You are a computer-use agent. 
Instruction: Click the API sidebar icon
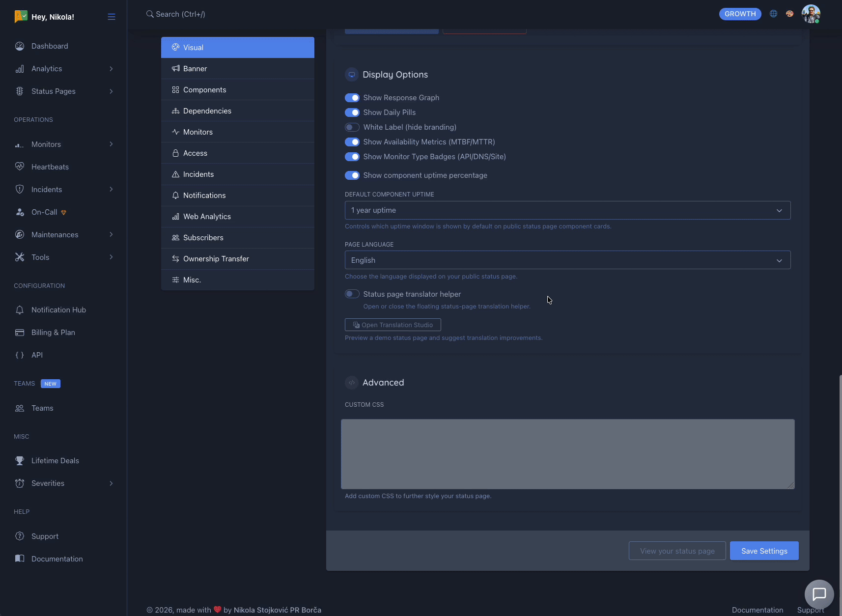pos(20,355)
